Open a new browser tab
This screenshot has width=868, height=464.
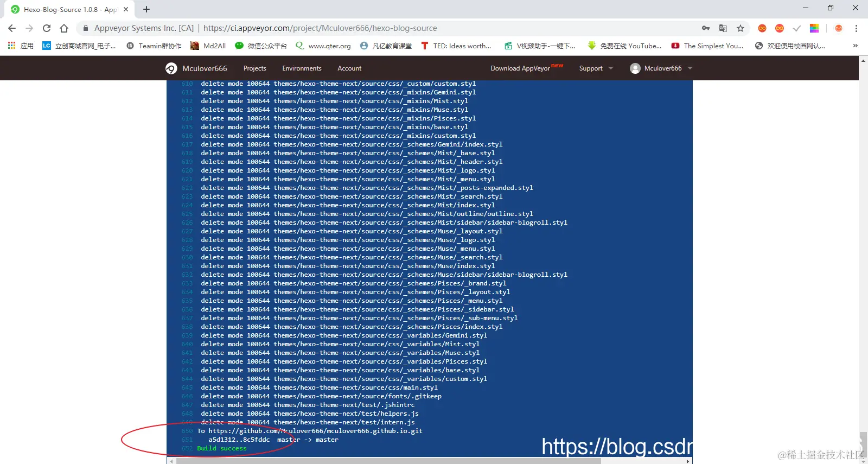(146, 9)
